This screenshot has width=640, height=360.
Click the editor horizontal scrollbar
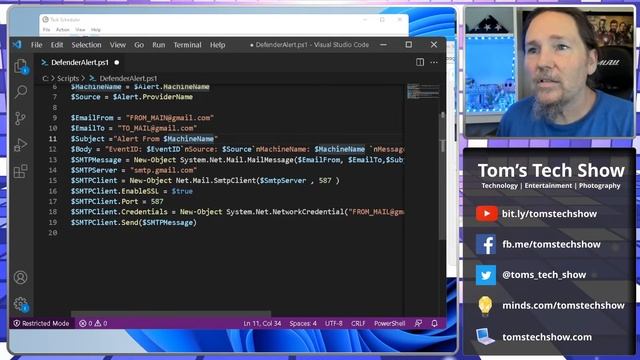[x=171, y=313]
